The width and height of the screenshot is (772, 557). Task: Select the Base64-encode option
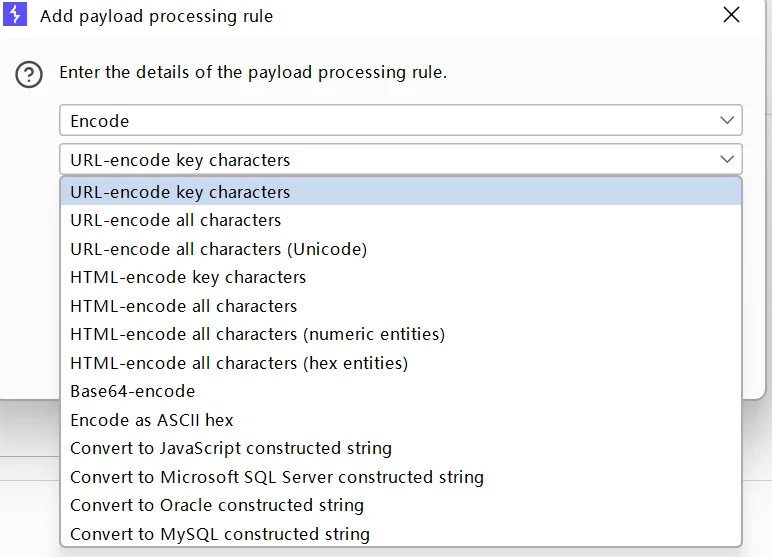133,391
